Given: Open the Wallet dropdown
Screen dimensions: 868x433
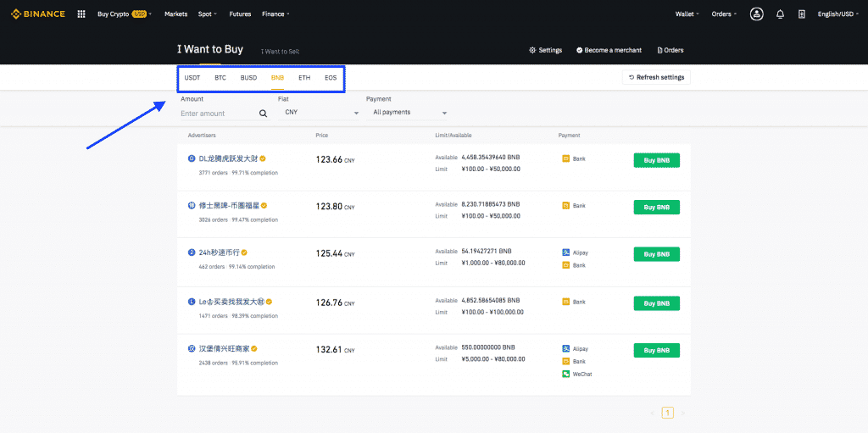Looking at the screenshot, I should (687, 14).
